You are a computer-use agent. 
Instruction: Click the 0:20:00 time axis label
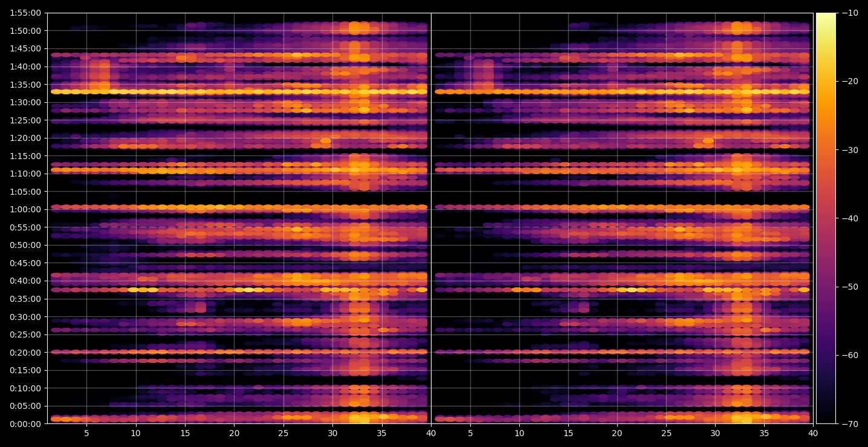click(x=25, y=353)
